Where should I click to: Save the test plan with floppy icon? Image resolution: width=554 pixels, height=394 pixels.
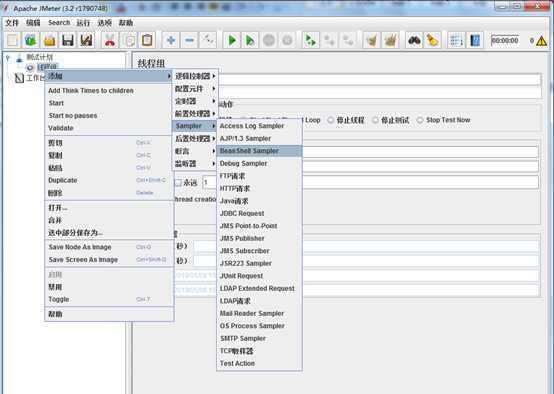68,40
